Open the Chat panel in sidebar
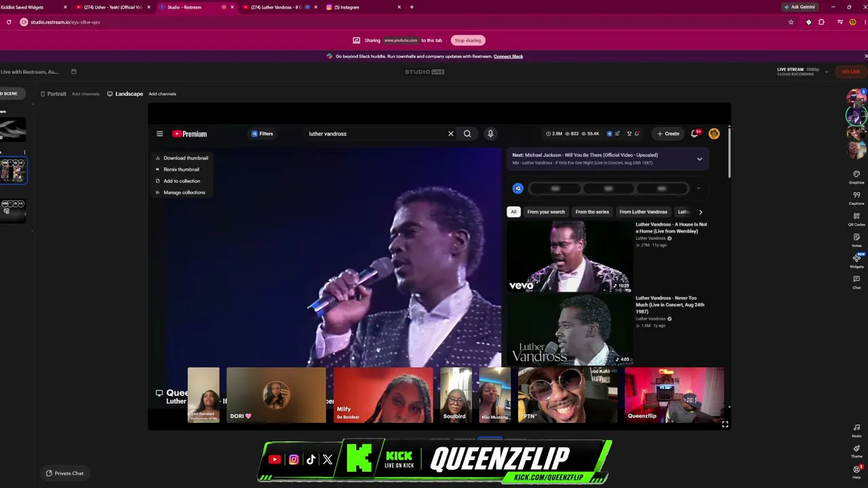Screen dimensions: 868x488 pos(856,282)
